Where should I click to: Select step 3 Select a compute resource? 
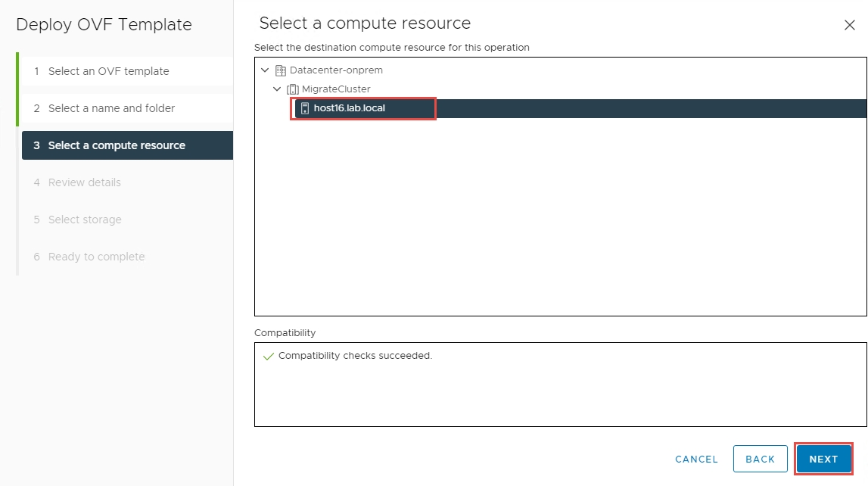tap(117, 145)
